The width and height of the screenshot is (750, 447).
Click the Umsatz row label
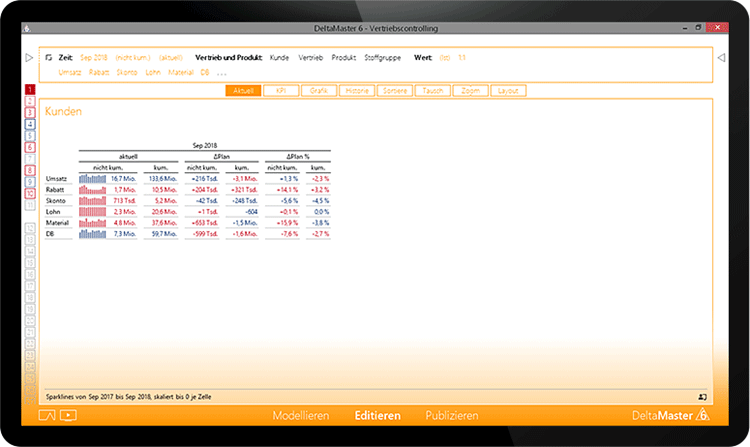pyautogui.click(x=56, y=179)
